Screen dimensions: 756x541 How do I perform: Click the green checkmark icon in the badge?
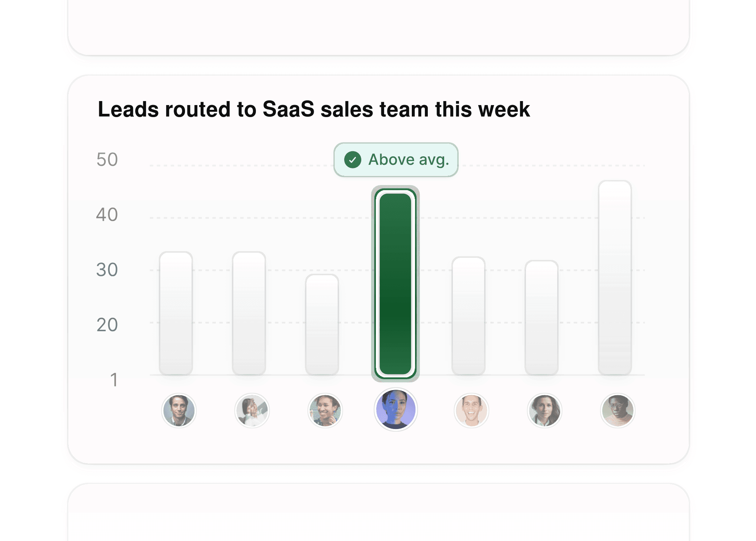[352, 160]
